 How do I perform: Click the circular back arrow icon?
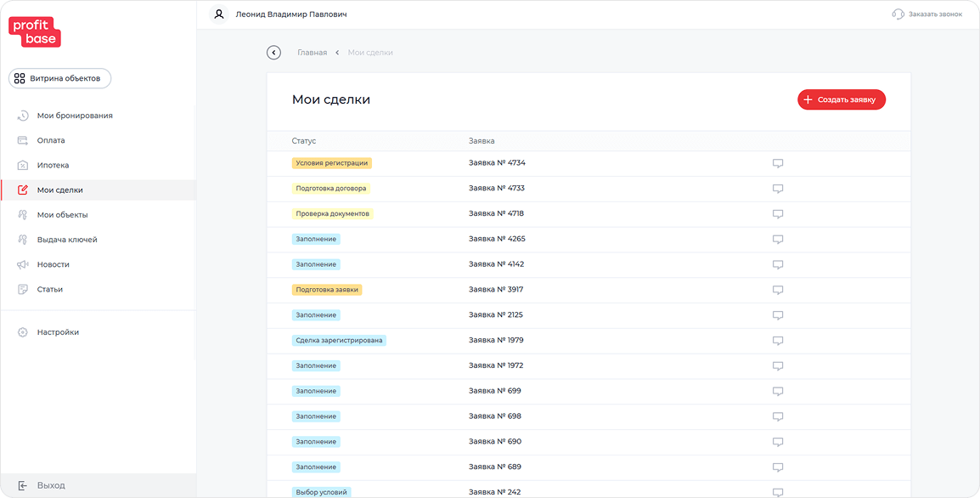273,53
